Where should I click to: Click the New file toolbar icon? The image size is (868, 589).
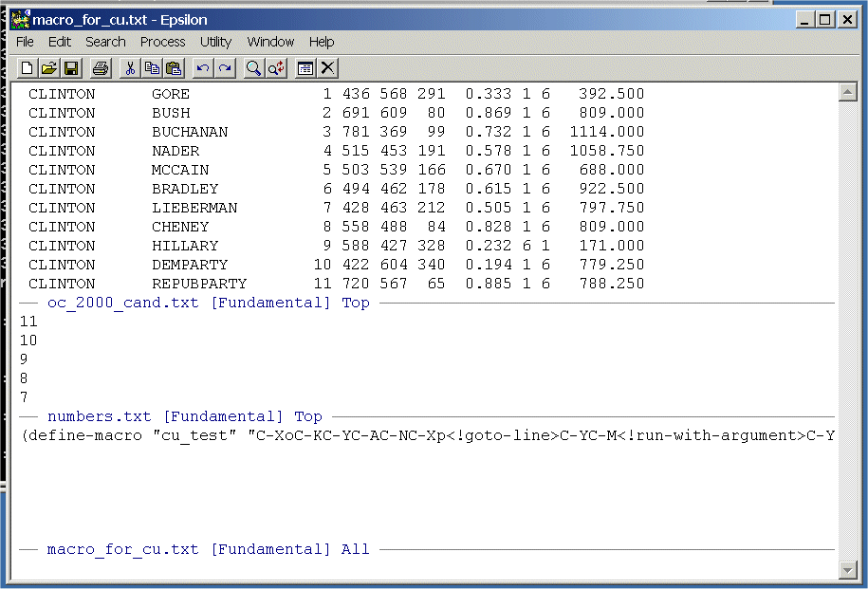28,67
